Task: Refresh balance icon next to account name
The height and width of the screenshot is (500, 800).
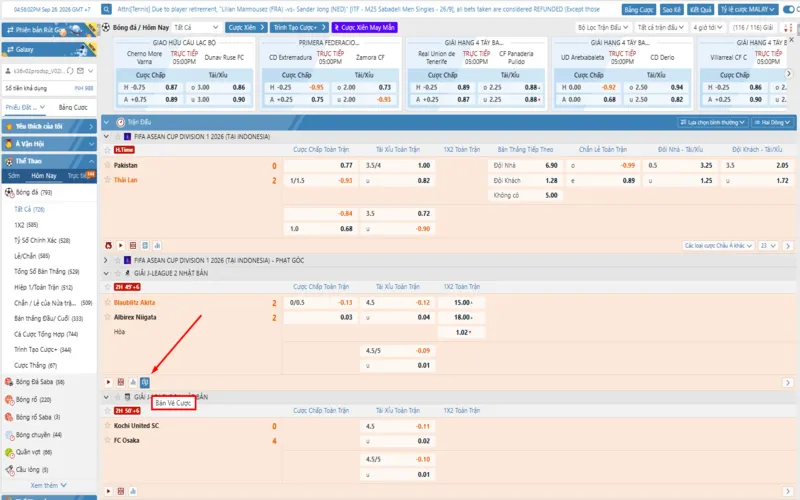Action: tap(70, 71)
